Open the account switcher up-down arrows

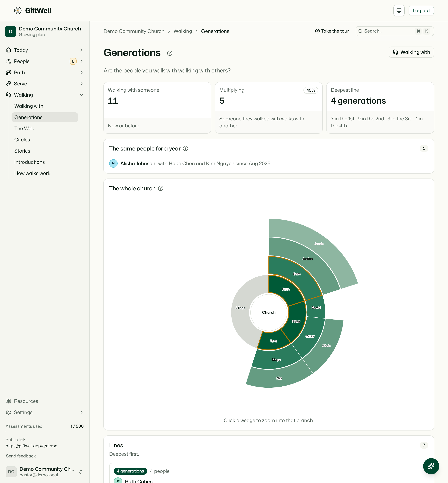(x=81, y=472)
